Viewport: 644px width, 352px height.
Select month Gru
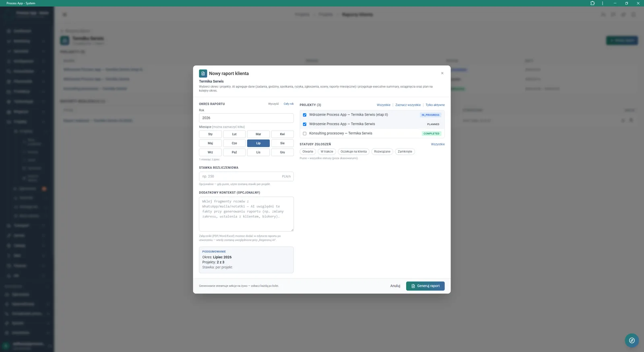pos(283,152)
